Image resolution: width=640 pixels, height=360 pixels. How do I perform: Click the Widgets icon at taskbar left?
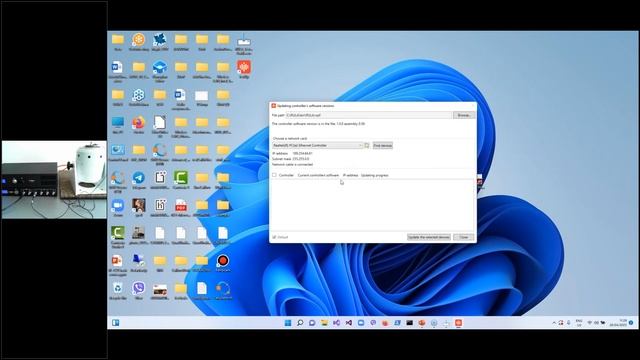point(116,323)
